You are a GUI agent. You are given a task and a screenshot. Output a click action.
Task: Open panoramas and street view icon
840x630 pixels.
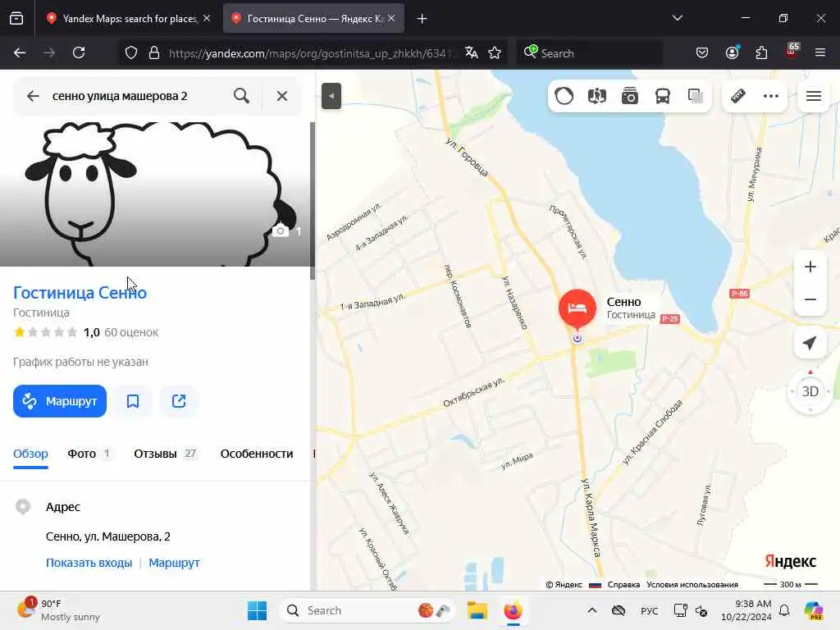tap(597, 96)
